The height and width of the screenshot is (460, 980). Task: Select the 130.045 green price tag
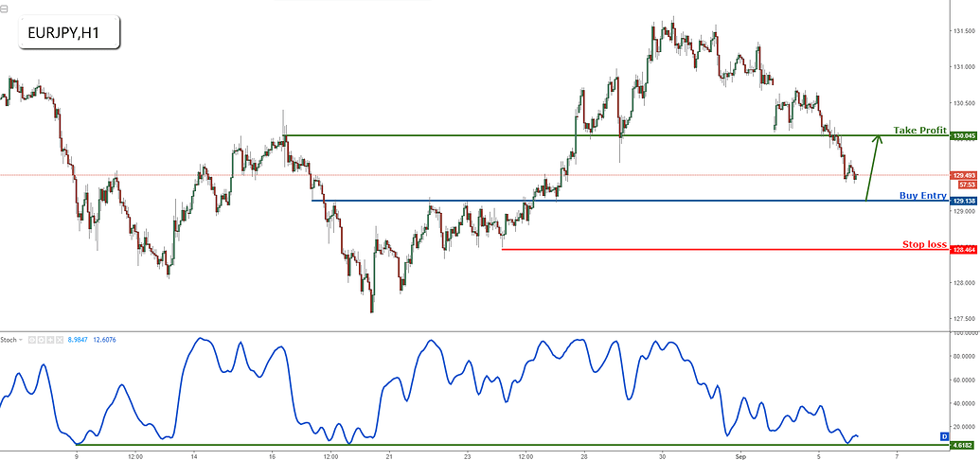point(963,136)
